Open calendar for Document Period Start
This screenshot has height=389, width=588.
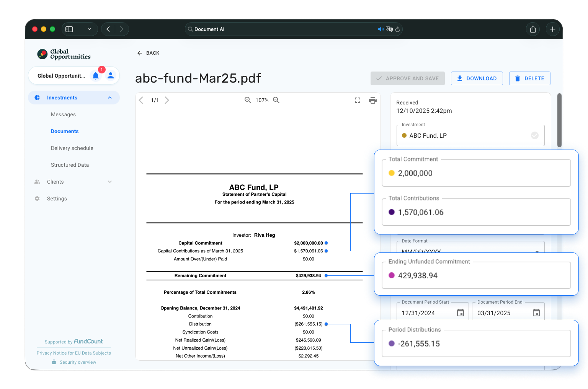(x=461, y=313)
